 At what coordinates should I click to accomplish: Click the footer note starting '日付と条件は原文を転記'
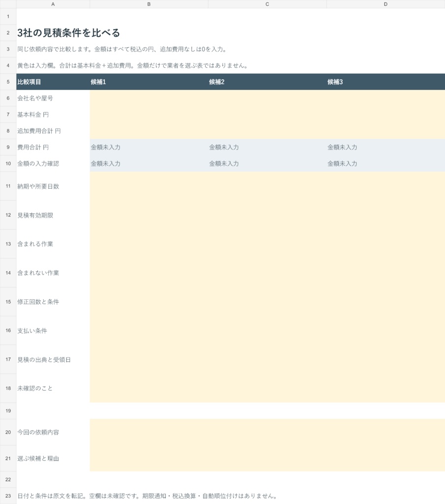tap(148, 496)
